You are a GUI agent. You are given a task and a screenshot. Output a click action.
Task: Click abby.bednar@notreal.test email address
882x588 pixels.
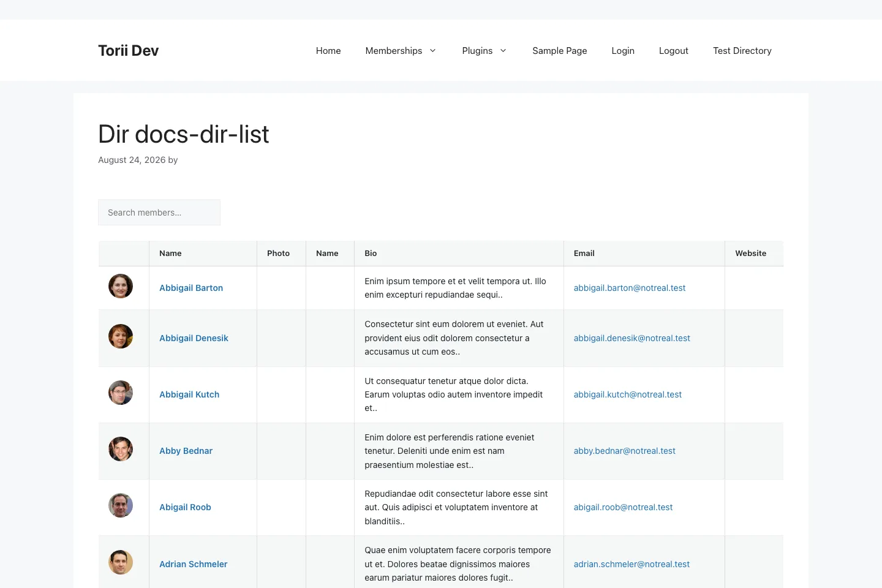tap(625, 451)
